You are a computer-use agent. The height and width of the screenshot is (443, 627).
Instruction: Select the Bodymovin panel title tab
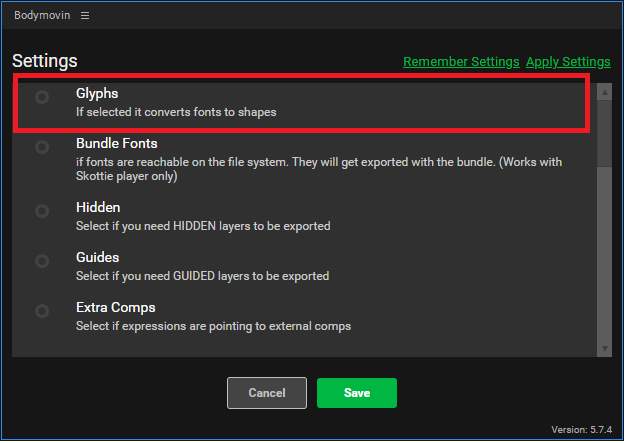click(41, 16)
